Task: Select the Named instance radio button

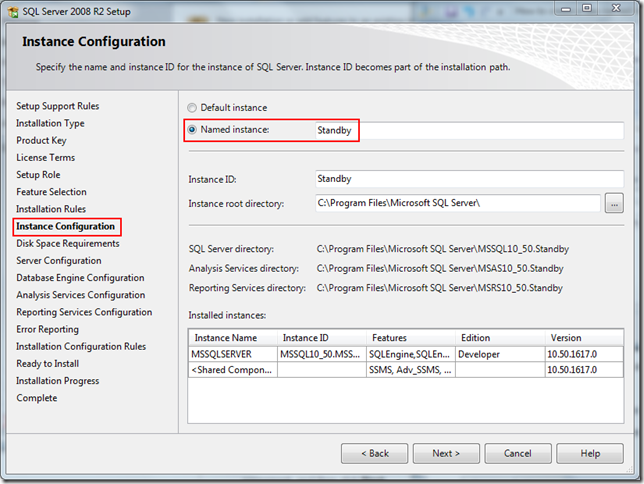Action: tap(192, 130)
